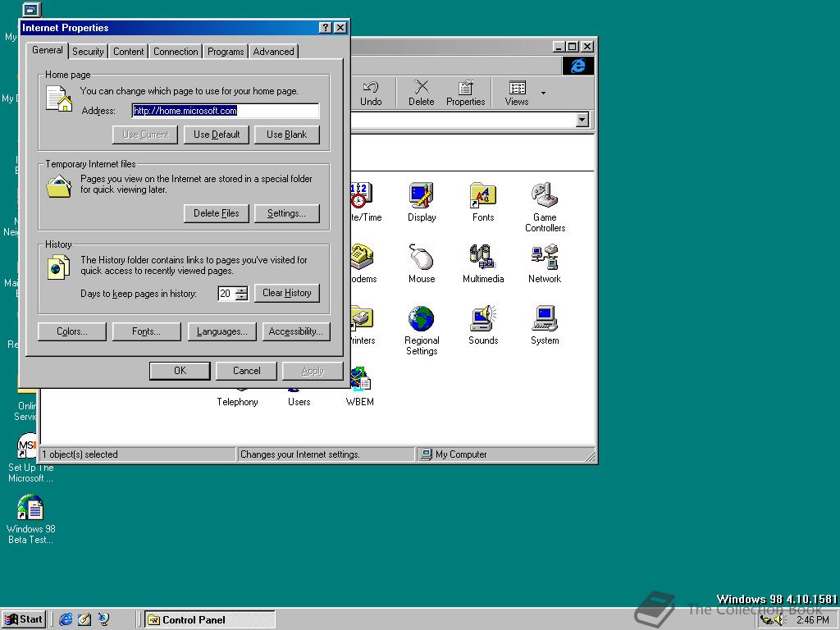840x630 pixels.
Task: Launch Internet Explorer from Quick Launch
Action: [66, 619]
